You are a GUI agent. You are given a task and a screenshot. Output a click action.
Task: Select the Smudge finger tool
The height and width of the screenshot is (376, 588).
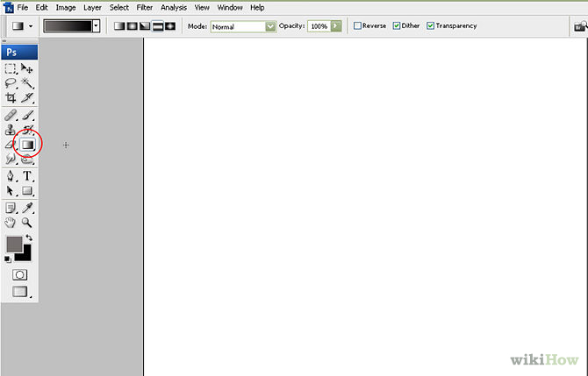coord(11,160)
